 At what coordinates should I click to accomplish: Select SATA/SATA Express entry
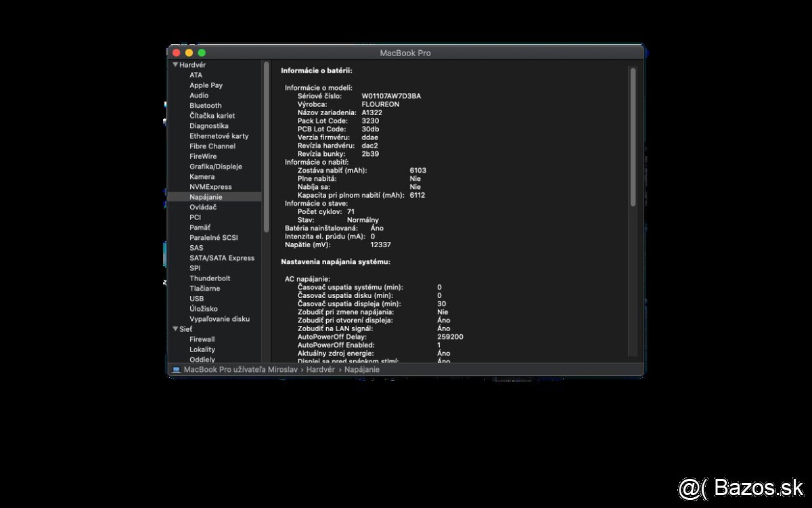click(222, 257)
